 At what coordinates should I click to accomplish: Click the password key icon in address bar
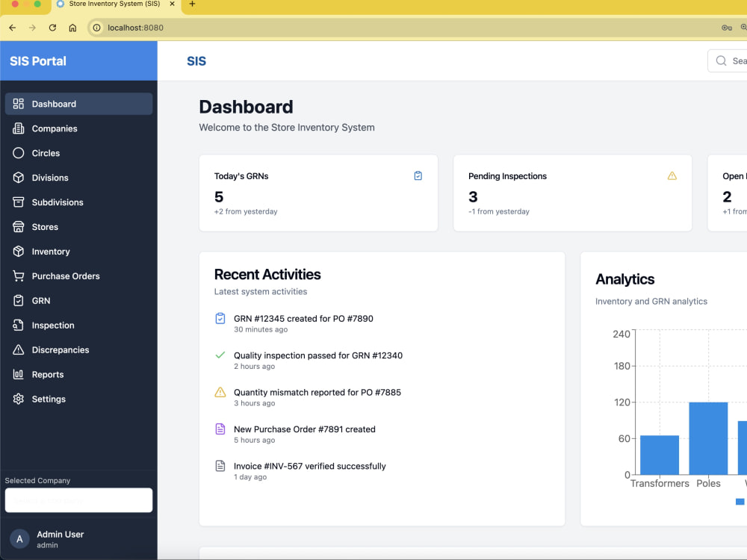pyautogui.click(x=727, y=28)
